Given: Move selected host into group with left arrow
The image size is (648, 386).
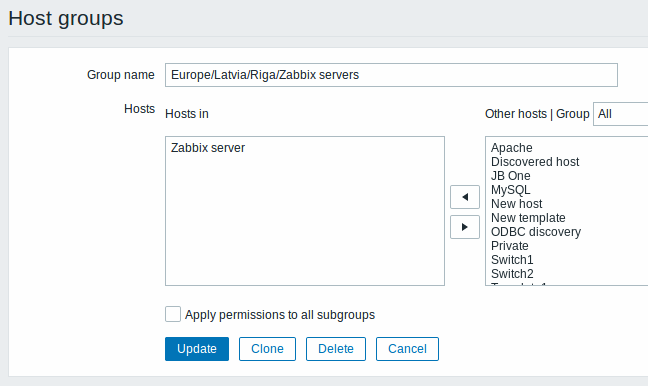Looking at the screenshot, I should (x=465, y=197).
